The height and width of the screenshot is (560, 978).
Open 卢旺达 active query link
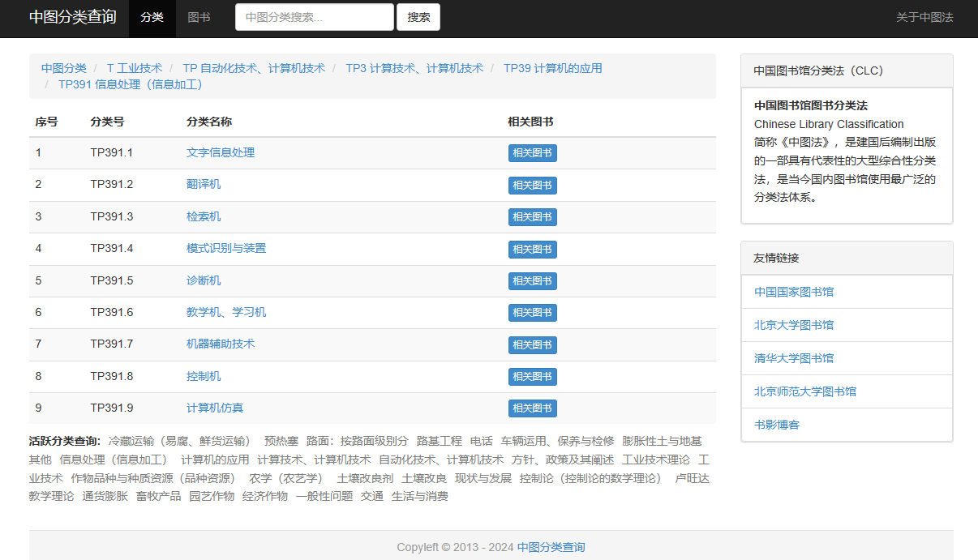coord(693,478)
